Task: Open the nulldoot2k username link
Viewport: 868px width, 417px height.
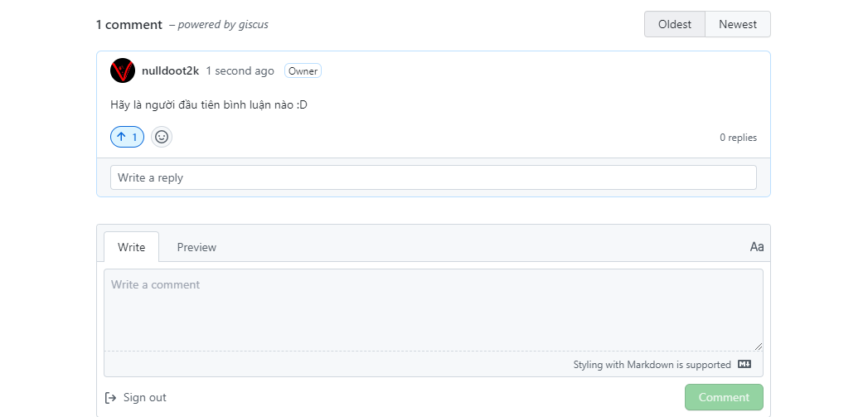Action: click(x=171, y=71)
